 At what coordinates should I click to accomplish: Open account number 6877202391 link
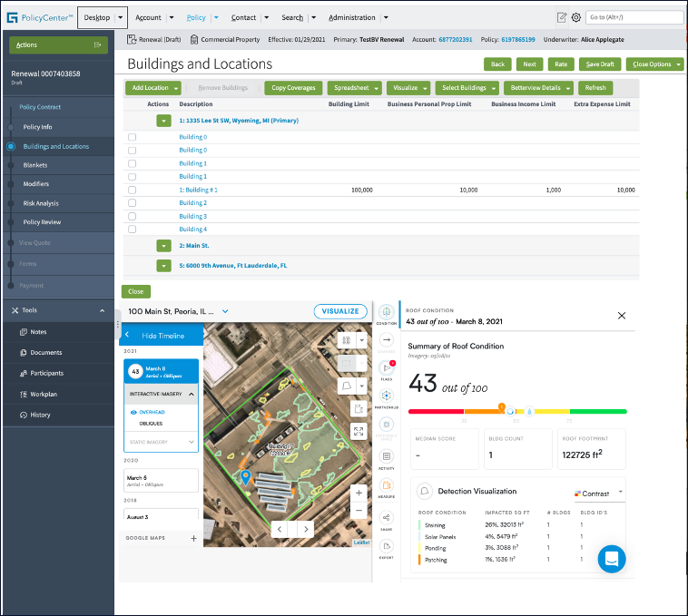coord(455,39)
